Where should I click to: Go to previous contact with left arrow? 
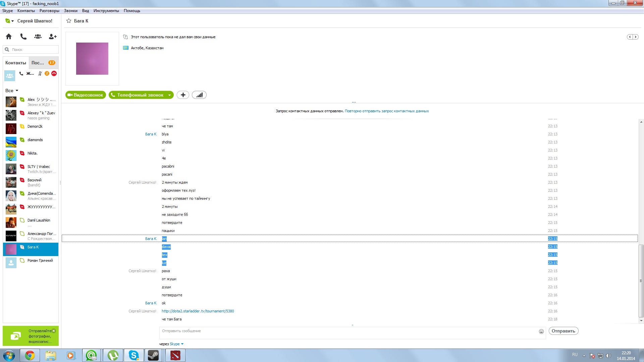630,37
